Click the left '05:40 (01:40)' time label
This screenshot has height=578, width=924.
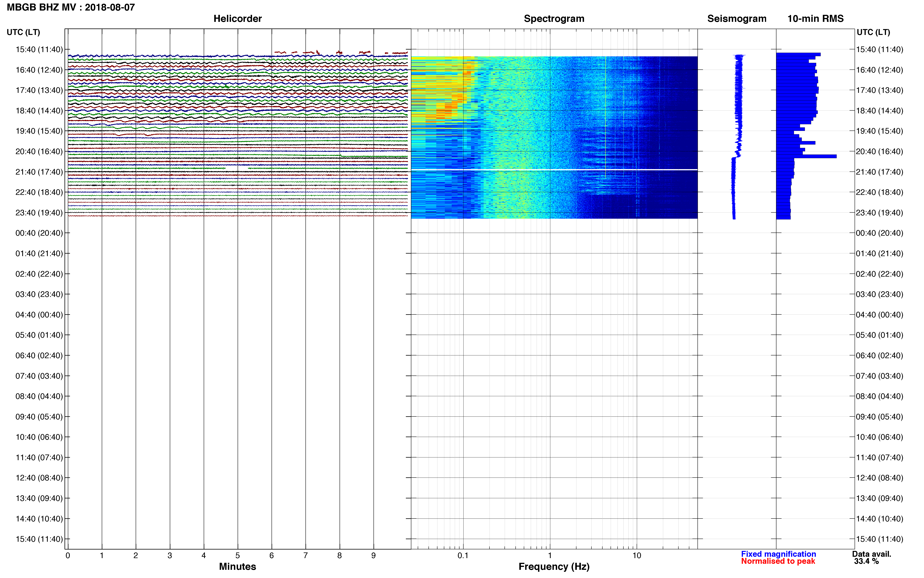pyautogui.click(x=39, y=335)
